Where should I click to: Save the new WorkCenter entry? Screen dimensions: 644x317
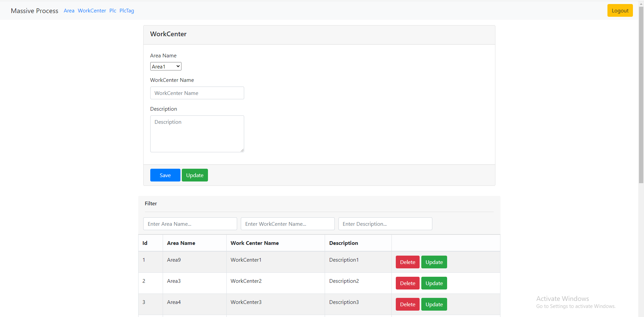tap(165, 175)
